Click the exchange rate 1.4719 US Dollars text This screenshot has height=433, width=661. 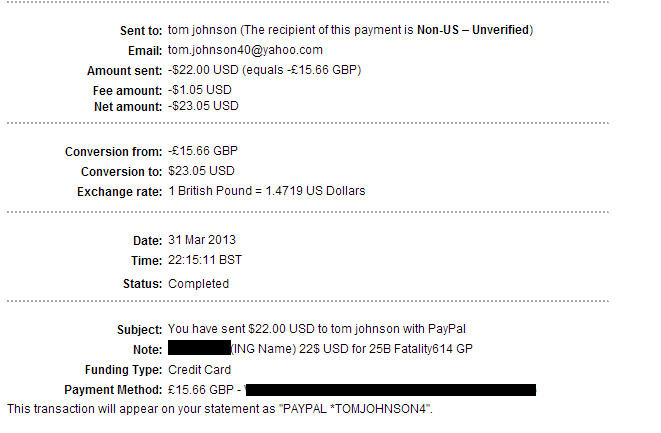(315, 191)
